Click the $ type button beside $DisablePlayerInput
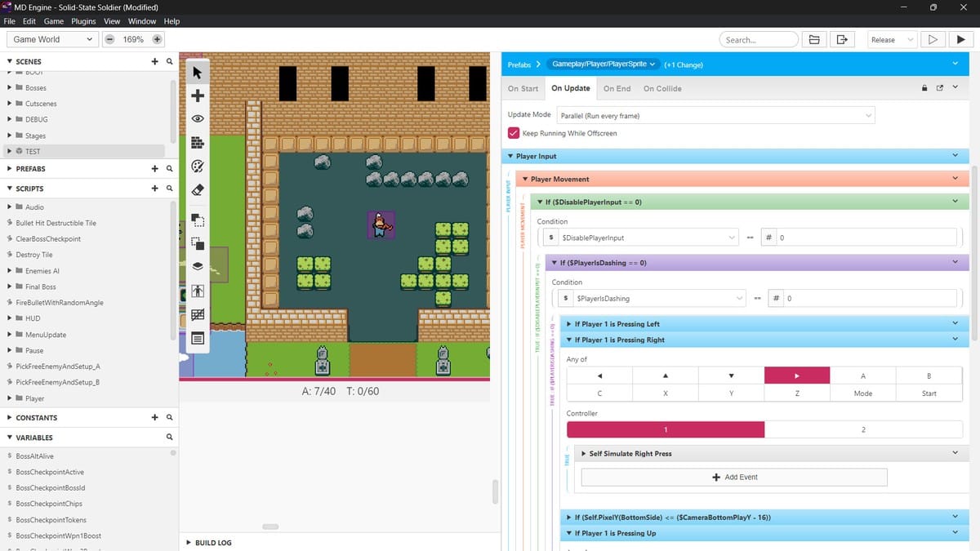980x551 pixels. (552, 238)
